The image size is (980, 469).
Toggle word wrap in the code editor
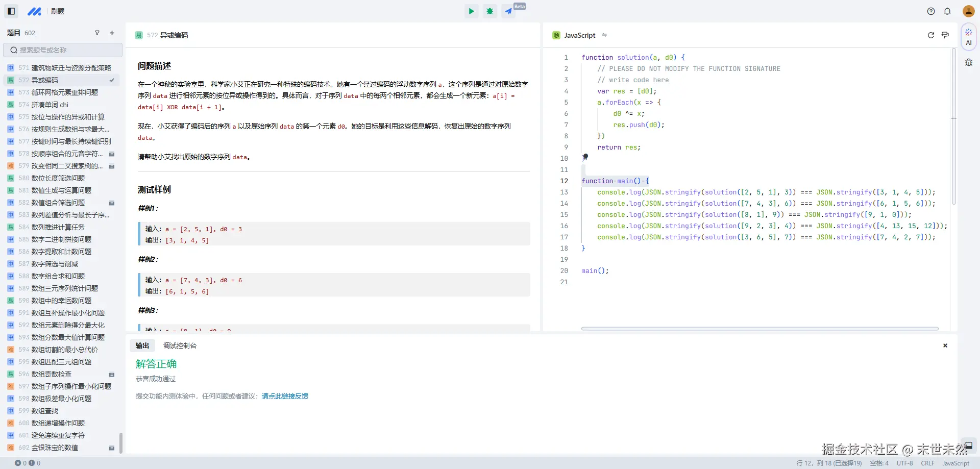click(x=945, y=35)
